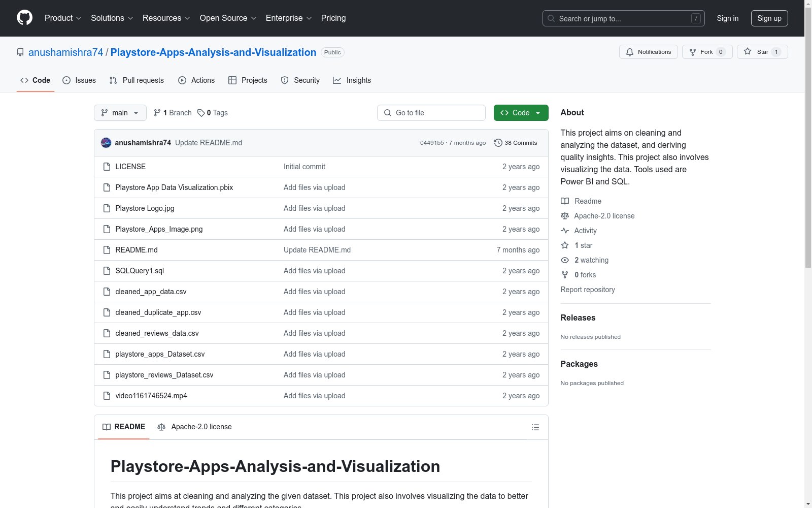Switch to the Issues tab
The height and width of the screenshot is (508, 812).
pos(79,80)
